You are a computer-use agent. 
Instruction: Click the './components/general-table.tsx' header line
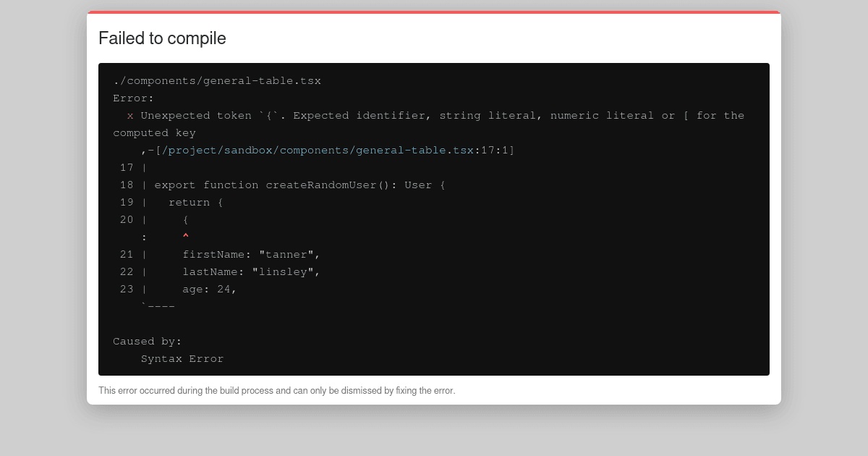tap(217, 80)
